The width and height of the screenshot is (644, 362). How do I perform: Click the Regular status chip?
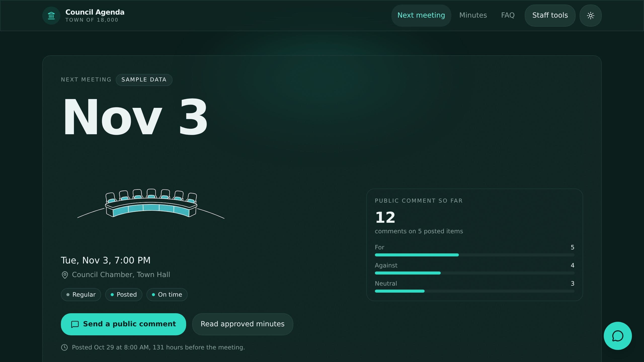click(x=81, y=295)
